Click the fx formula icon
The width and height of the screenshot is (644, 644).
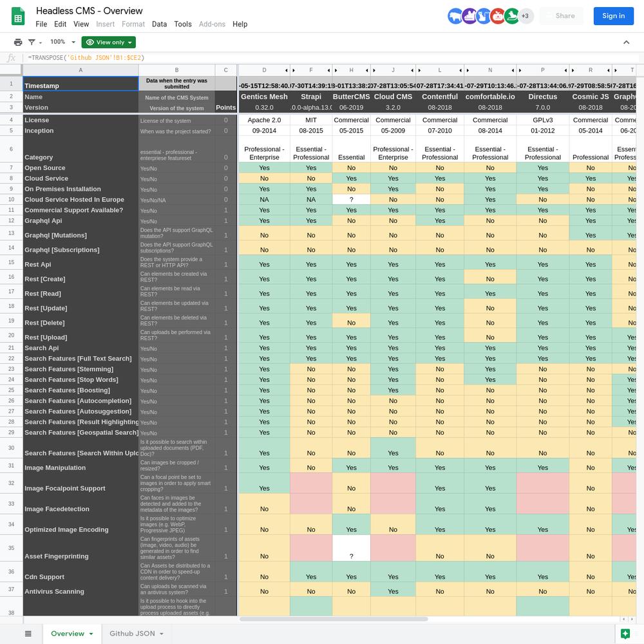[12, 58]
